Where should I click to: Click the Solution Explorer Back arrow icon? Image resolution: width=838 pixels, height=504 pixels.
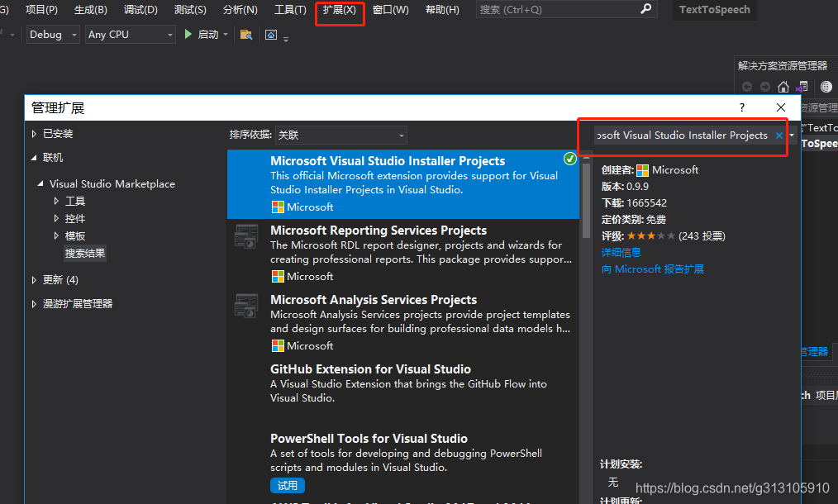pyautogui.click(x=747, y=87)
